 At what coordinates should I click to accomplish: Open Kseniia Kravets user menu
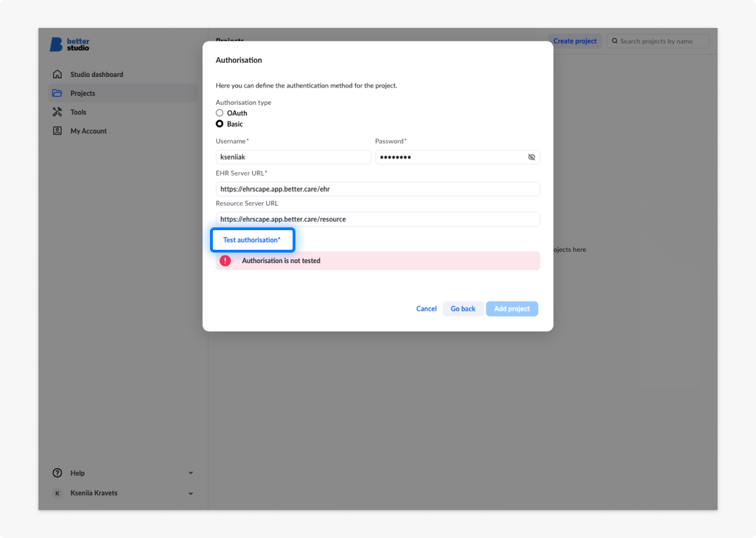click(x=123, y=493)
